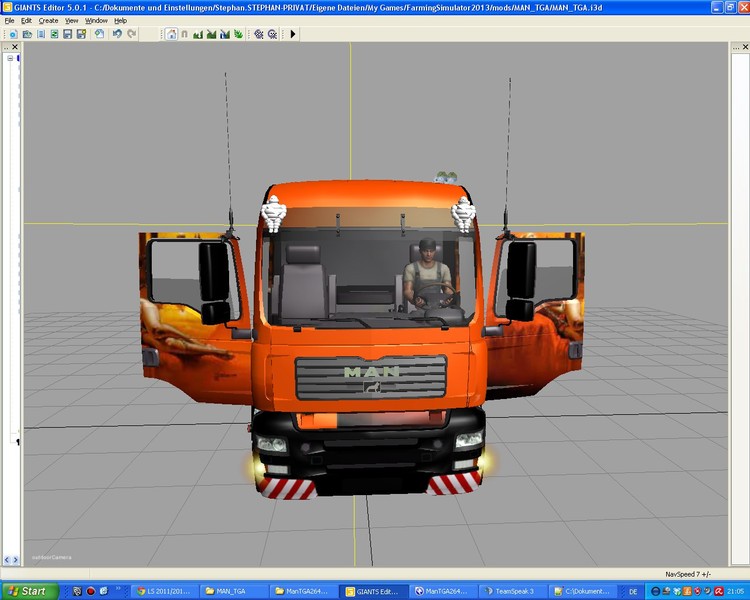Click the truck driver in the 3D viewport
The height and width of the screenshot is (600, 750).
coord(427,275)
